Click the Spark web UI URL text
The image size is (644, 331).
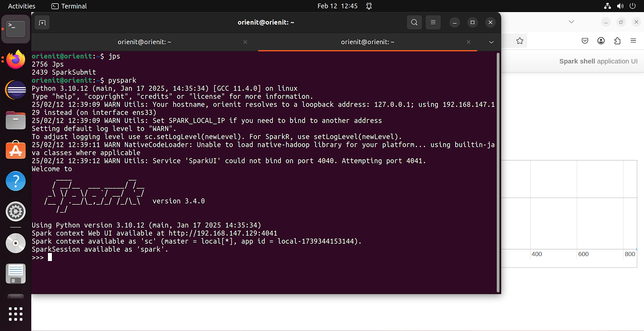click(x=223, y=233)
